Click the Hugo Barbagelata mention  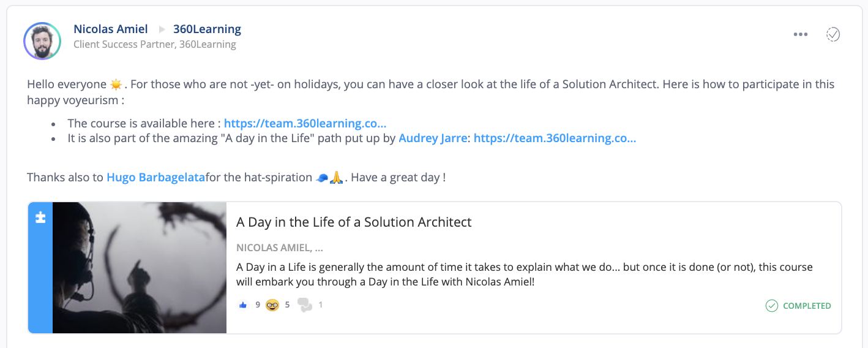[x=155, y=178]
